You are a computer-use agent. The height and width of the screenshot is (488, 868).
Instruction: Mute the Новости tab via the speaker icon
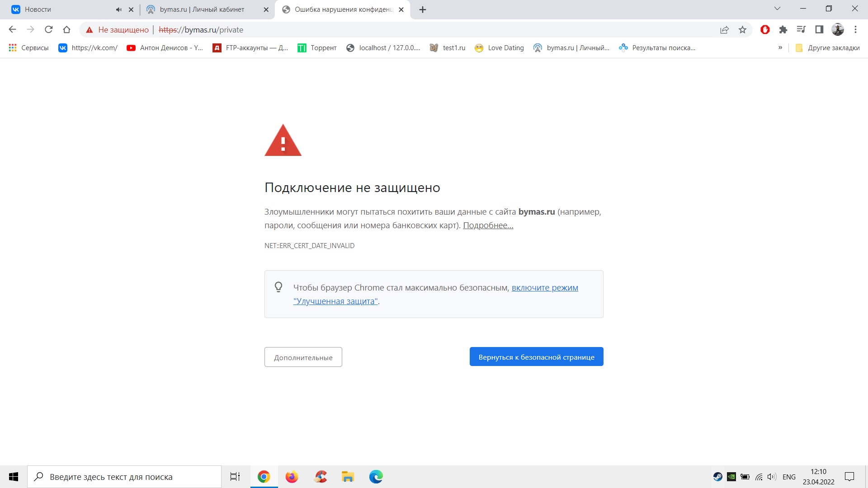pyautogui.click(x=118, y=9)
